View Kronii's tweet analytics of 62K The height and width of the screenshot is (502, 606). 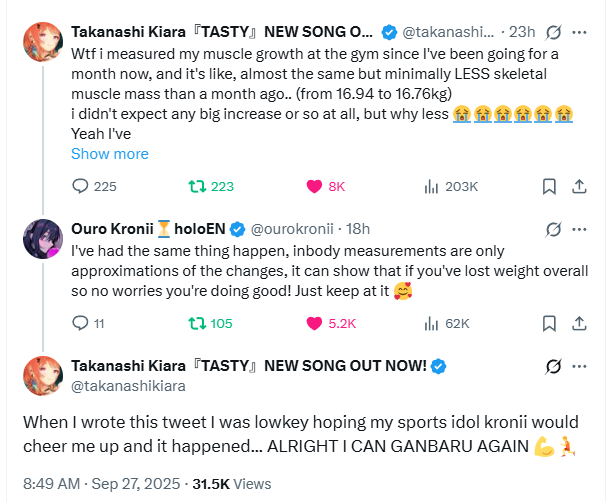click(432, 323)
